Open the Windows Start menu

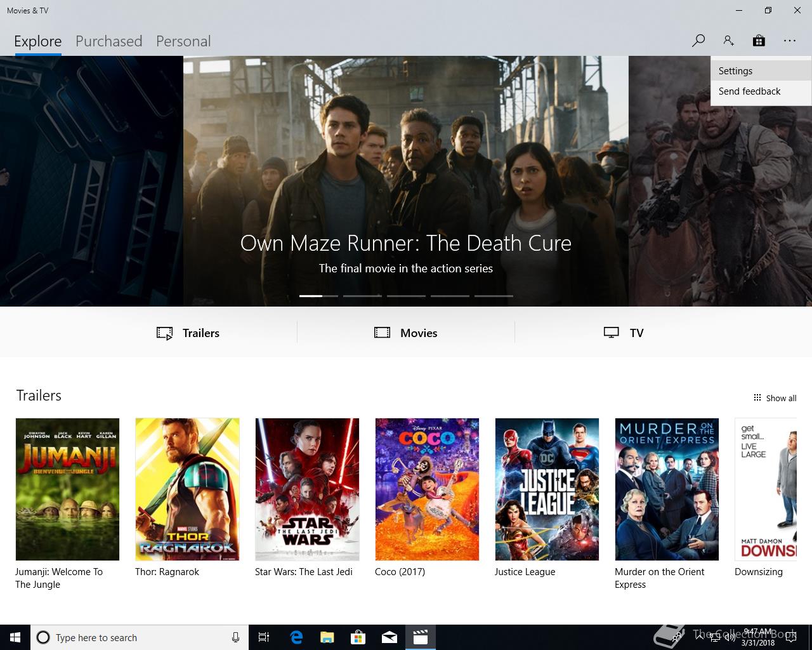pyautogui.click(x=15, y=637)
